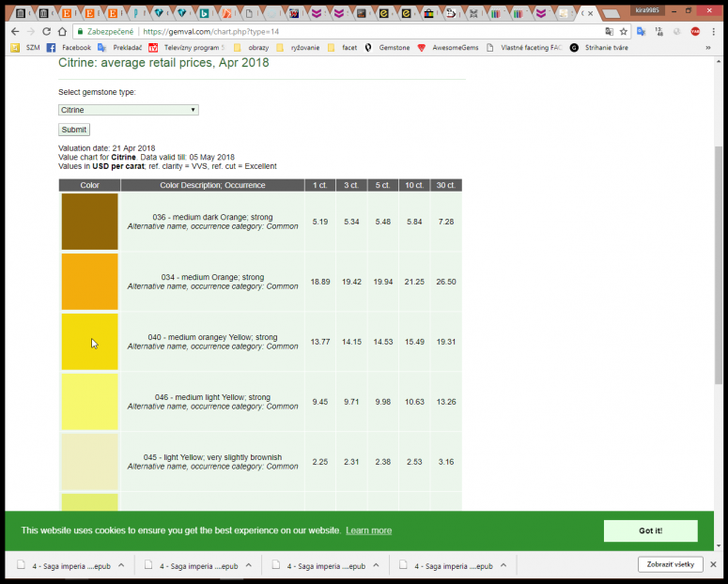The height and width of the screenshot is (584, 728).
Task: Switch to the blank page icon tab
Action: (x=249, y=13)
